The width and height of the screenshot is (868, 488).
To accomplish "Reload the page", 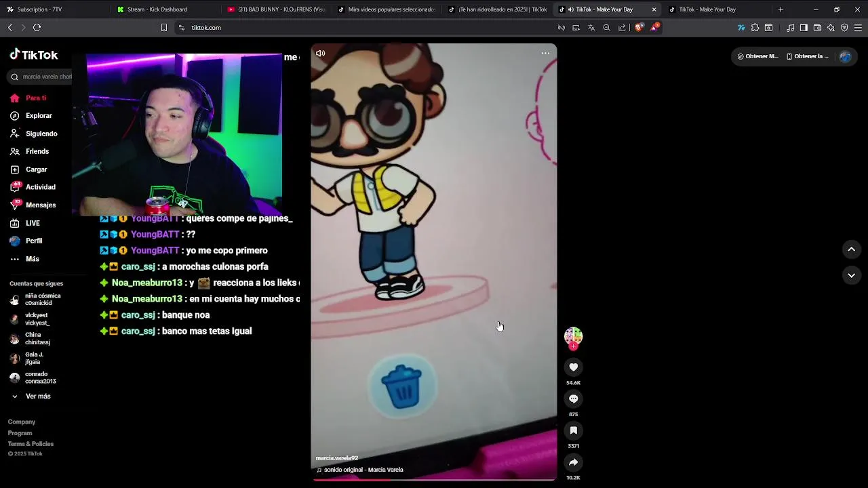I will click(x=37, y=28).
